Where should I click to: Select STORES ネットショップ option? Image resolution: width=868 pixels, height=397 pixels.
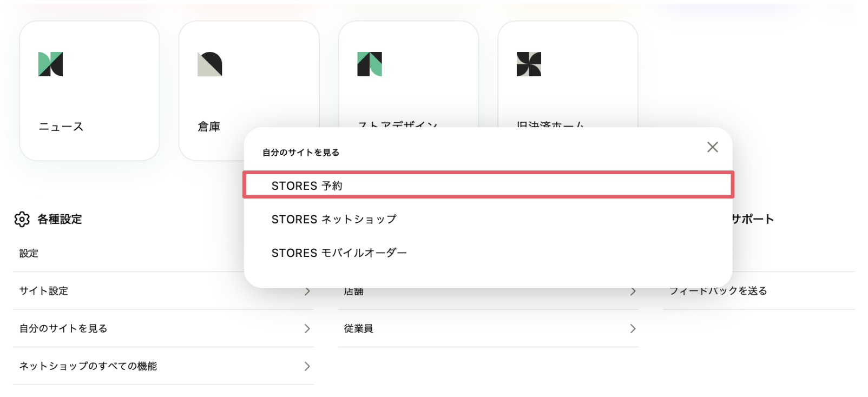click(x=334, y=219)
